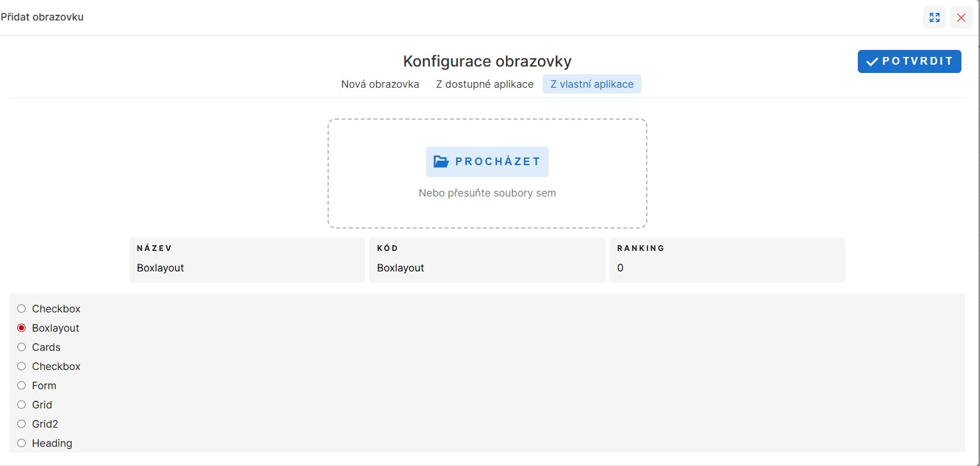Select the Z vlastní aplikace tab
The width and height of the screenshot is (980, 466).
pyautogui.click(x=592, y=84)
